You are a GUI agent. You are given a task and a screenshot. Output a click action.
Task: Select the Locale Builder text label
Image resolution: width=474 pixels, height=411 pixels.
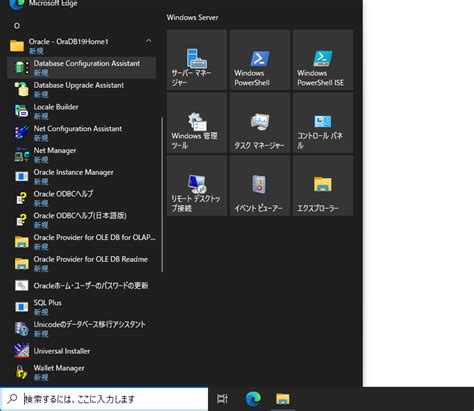[x=56, y=107]
